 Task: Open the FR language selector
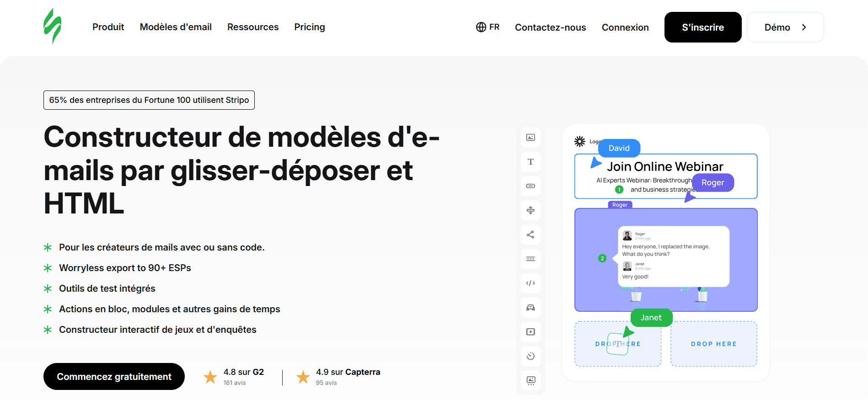tap(488, 27)
